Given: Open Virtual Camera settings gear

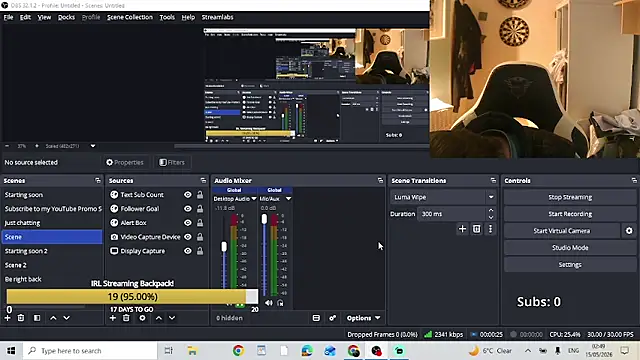Looking at the screenshot, I should (629, 231).
